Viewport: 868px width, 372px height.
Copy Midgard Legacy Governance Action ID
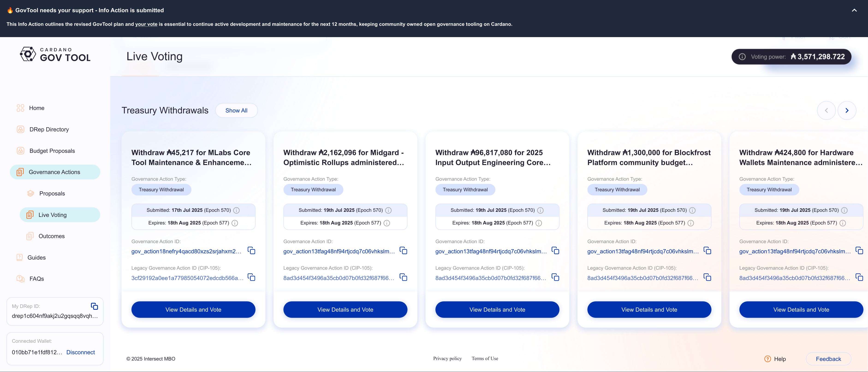pos(403,278)
